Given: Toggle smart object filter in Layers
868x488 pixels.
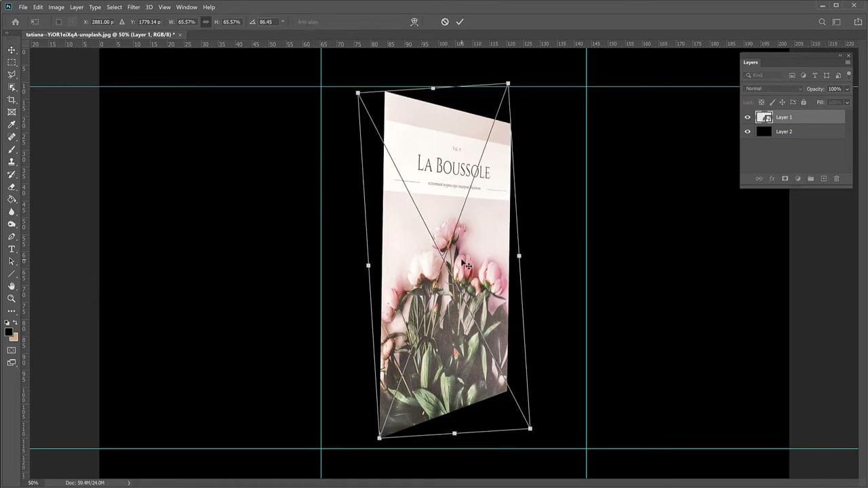Looking at the screenshot, I should (838, 75).
